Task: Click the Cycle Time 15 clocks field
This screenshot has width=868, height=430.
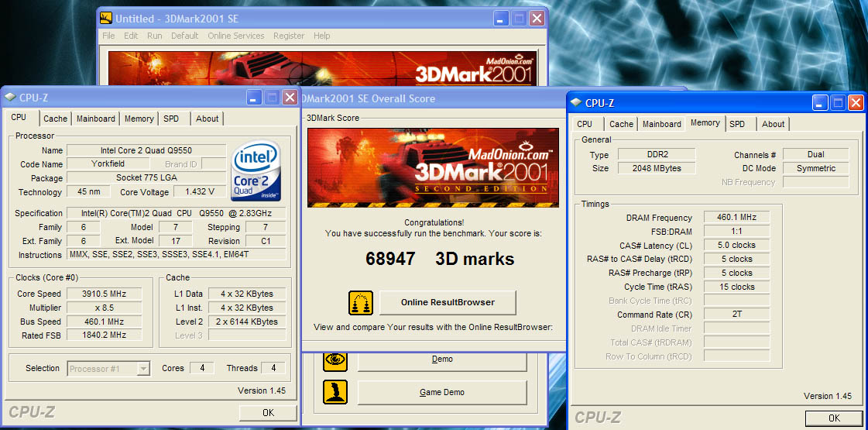Action: (737, 287)
